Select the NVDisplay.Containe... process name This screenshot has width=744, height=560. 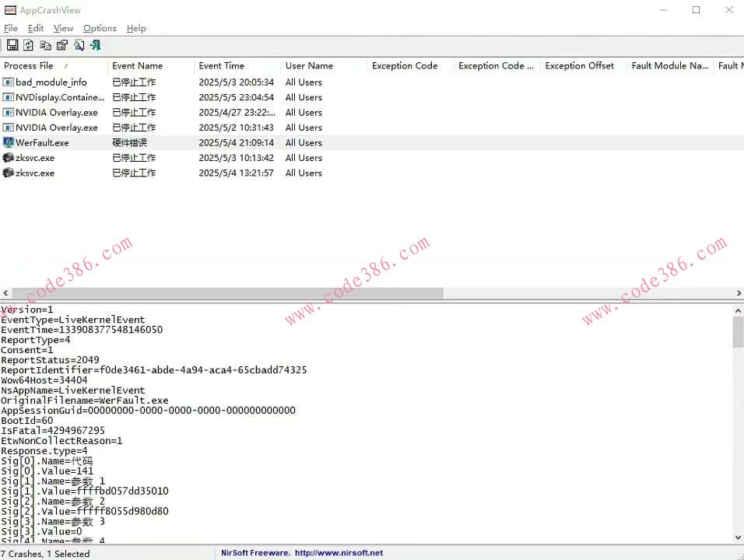(60, 97)
